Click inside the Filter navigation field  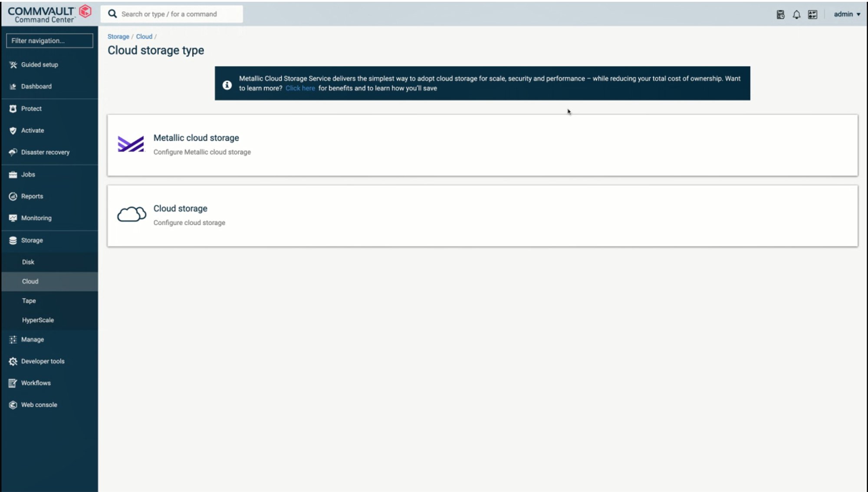click(49, 40)
